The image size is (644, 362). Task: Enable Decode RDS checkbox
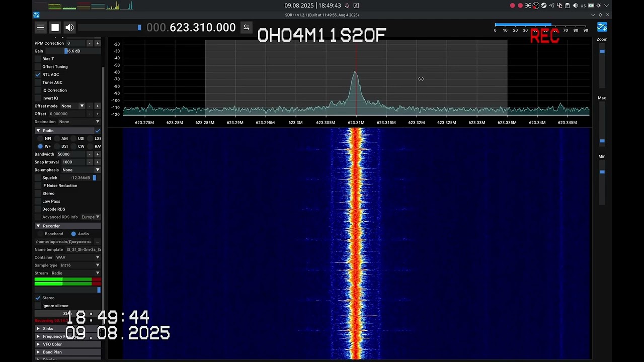pyautogui.click(x=38, y=209)
